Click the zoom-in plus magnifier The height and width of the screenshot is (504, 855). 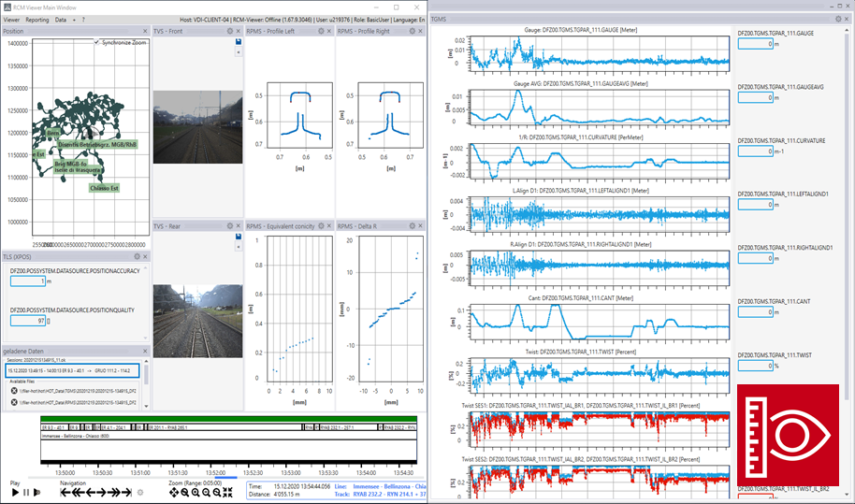coord(196,492)
